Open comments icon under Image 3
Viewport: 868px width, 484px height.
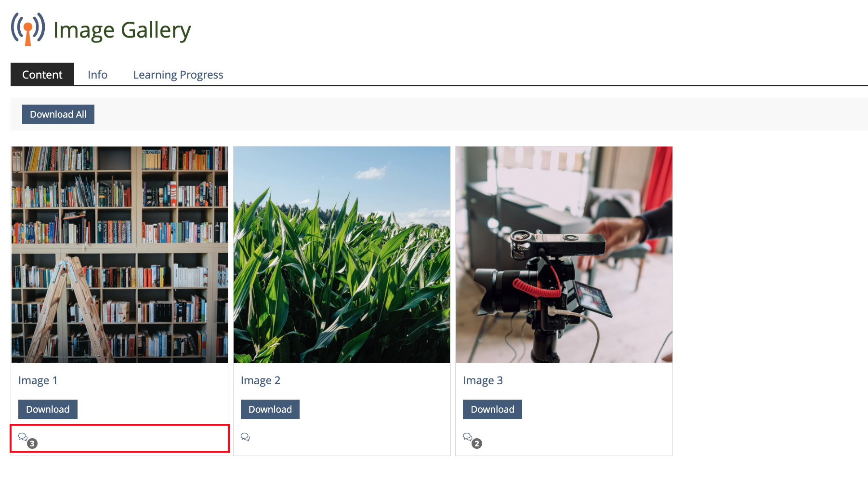click(467, 437)
